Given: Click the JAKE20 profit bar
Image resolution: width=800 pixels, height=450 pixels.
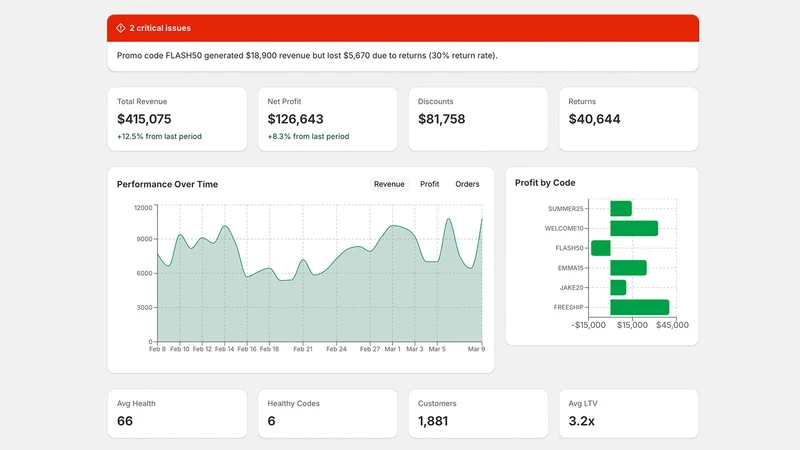Looking at the screenshot, I should [x=618, y=287].
